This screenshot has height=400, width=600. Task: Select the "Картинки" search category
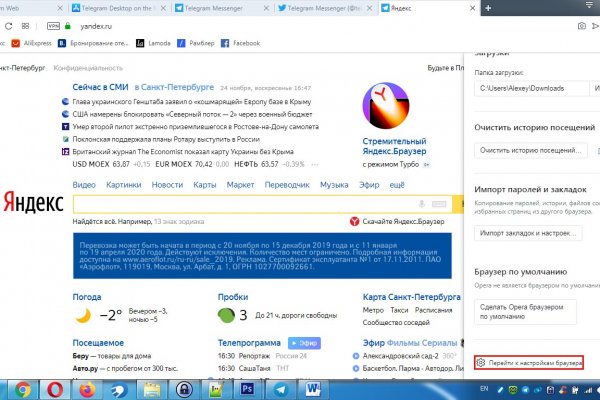(x=123, y=185)
